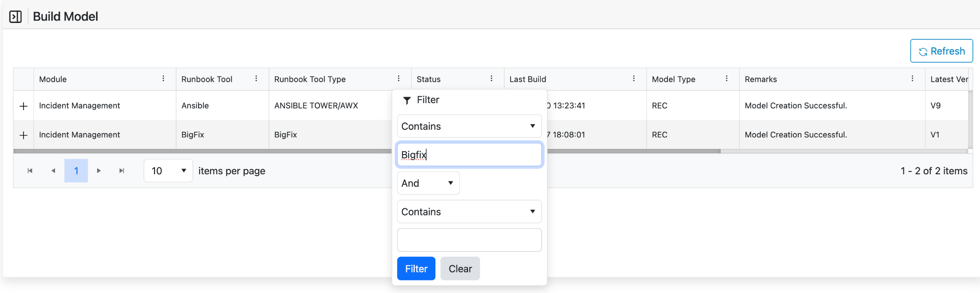Screen dimensions: 980x293
Task: Open the first Contains operator dropdown
Action: 469,126
